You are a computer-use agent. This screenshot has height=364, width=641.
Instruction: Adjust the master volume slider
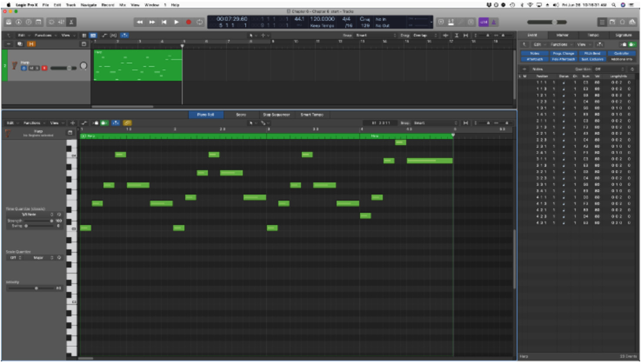click(547, 22)
